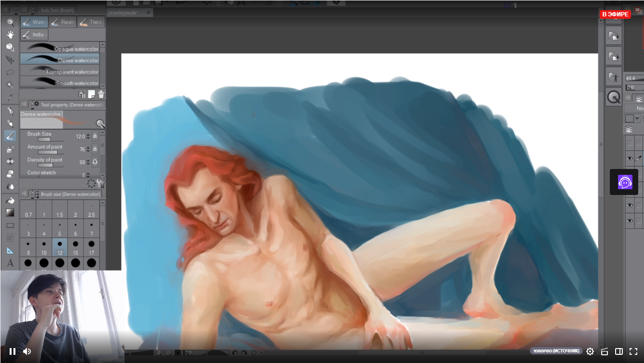Select the Eraser tool
Image resolution: width=644 pixels, height=363 pixels.
(10, 174)
